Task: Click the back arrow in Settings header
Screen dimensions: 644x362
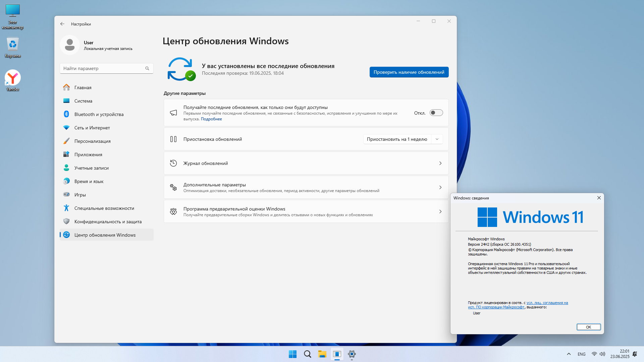Action: click(x=62, y=24)
